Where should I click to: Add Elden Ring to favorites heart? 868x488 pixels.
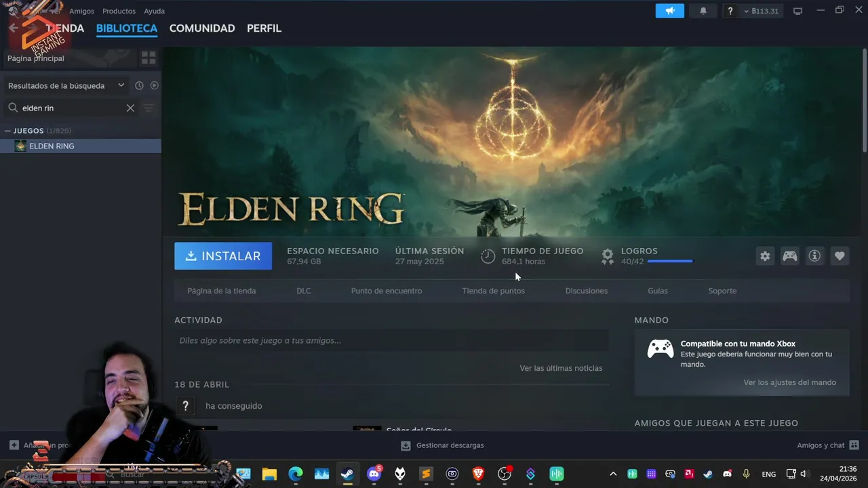(840, 256)
